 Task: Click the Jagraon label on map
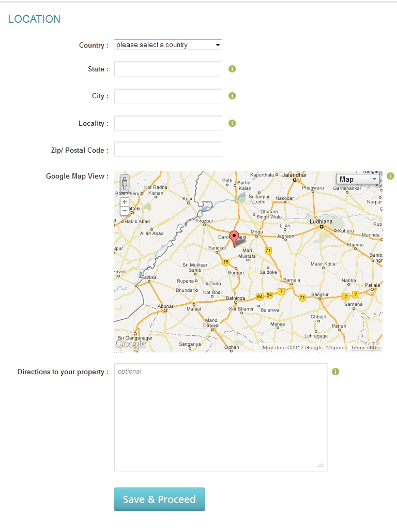tap(285, 236)
